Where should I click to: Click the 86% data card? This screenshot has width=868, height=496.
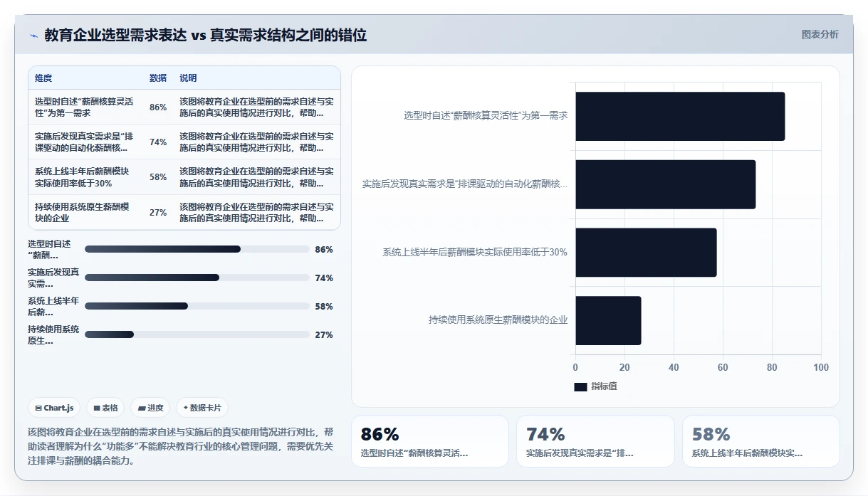(430, 441)
